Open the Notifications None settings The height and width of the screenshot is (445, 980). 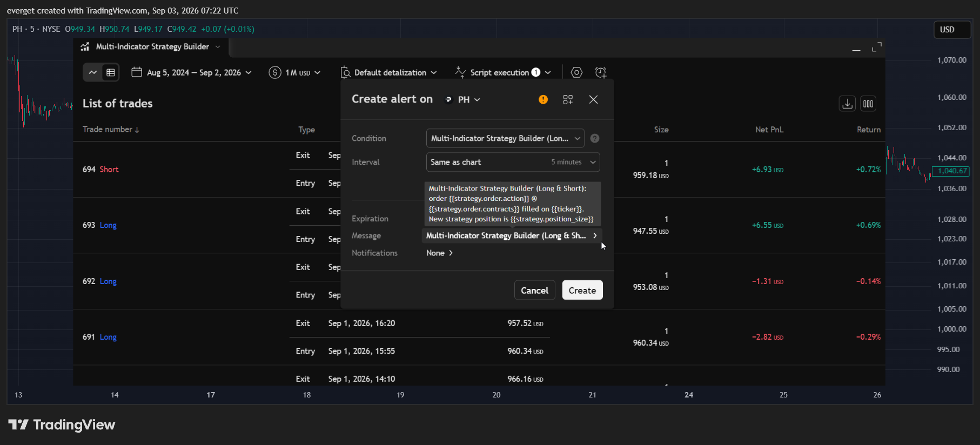pyautogui.click(x=439, y=253)
